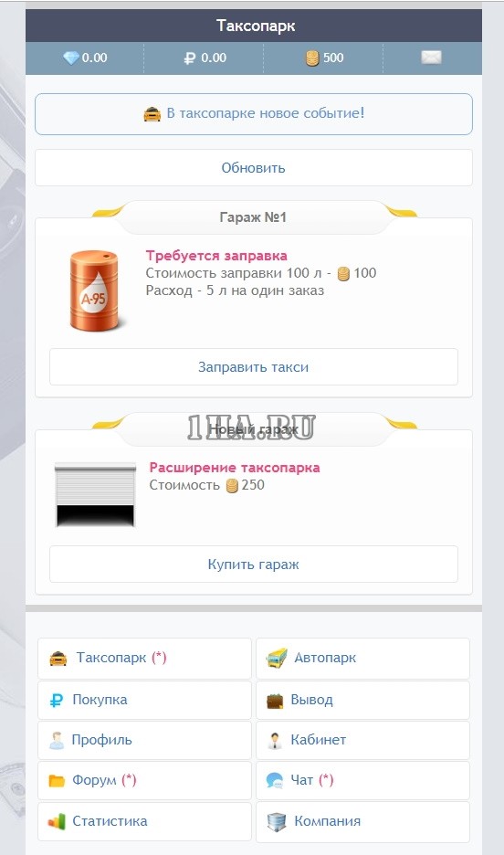Open the Компания page
The image size is (504, 855).
click(x=362, y=821)
